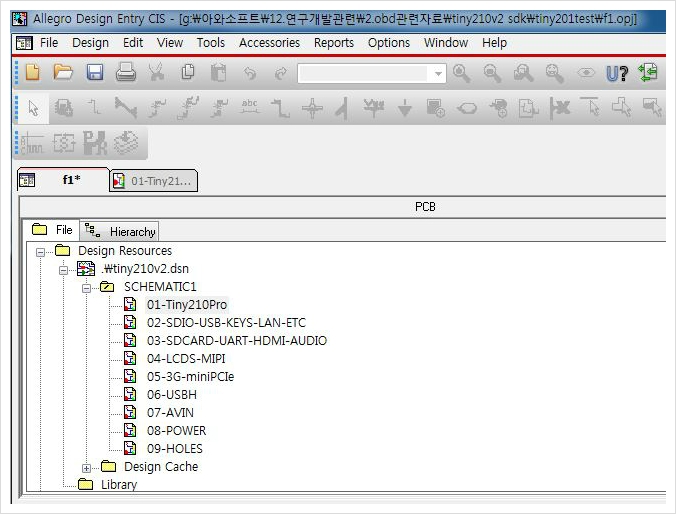Click the Place Part tool icon
676x514 pixels.
click(63, 107)
